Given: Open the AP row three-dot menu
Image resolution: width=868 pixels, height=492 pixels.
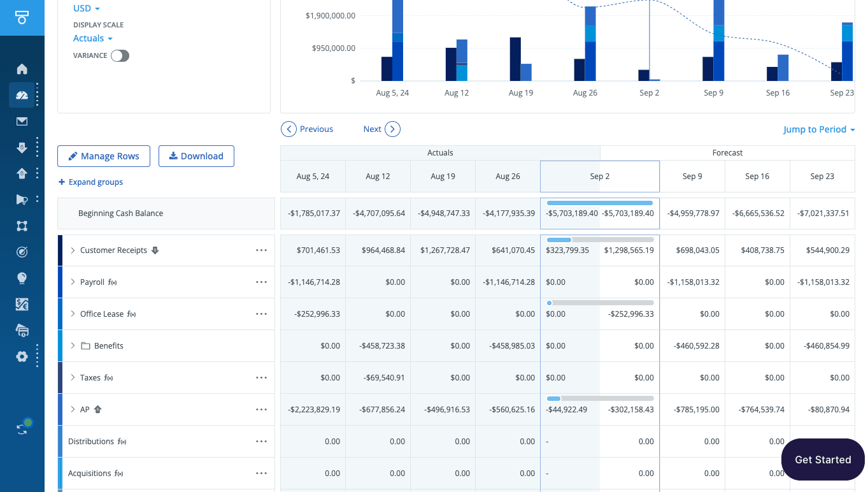Looking at the screenshot, I should coord(261,410).
